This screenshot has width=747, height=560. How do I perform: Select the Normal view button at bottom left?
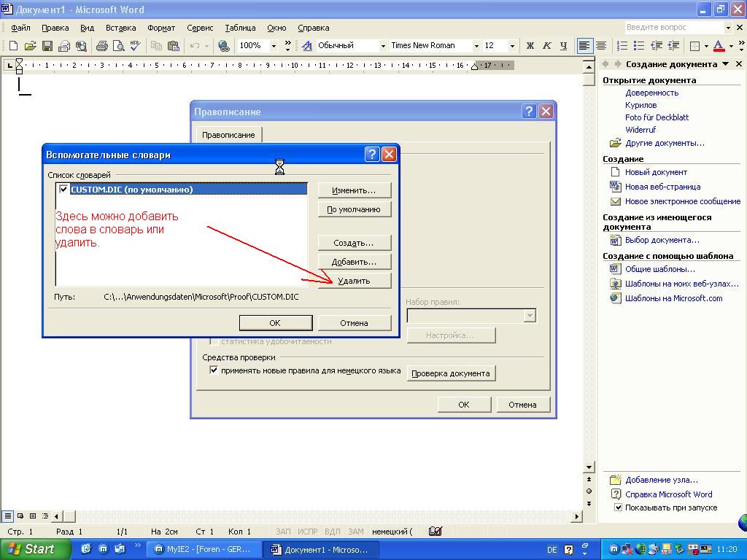click(x=7, y=516)
